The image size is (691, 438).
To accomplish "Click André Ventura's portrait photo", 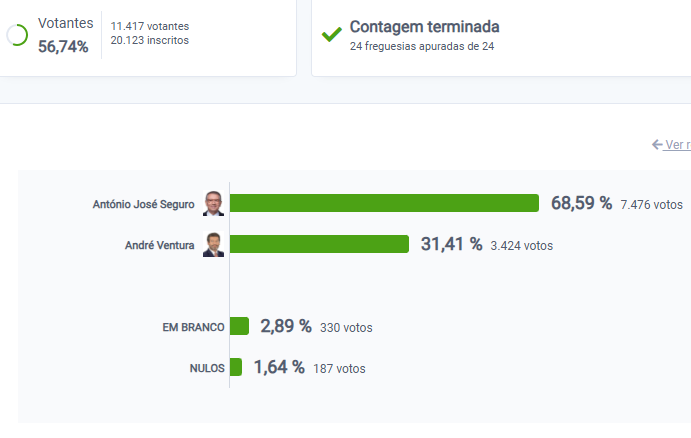I will [213, 245].
